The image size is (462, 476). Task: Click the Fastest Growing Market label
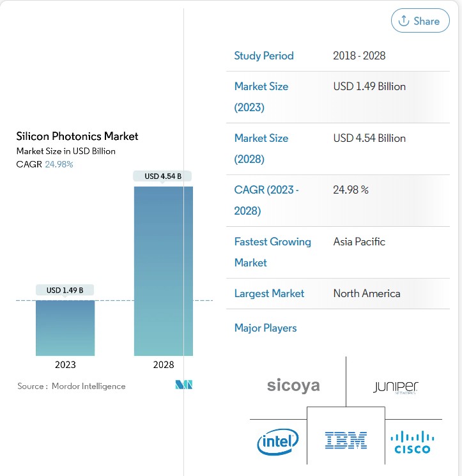272,252
